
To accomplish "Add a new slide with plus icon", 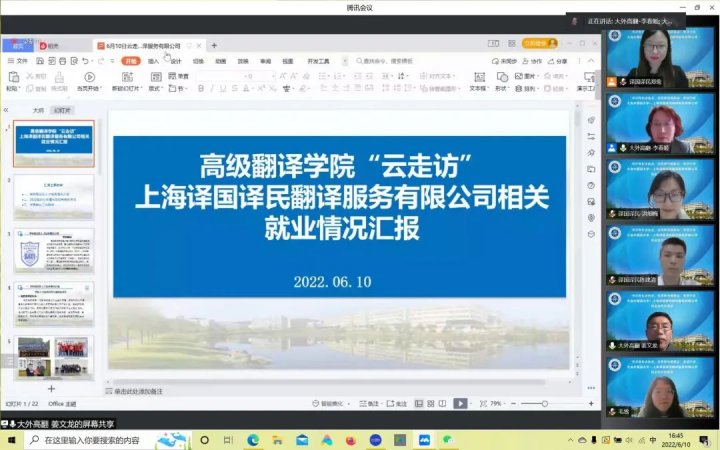I will [x=52, y=388].
